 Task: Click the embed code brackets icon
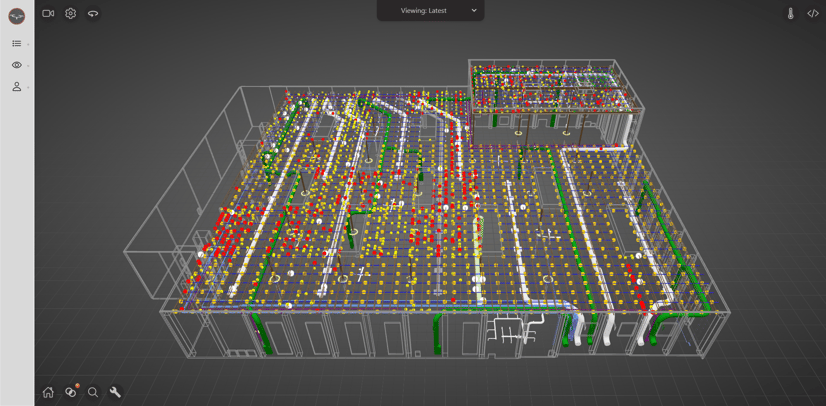(812, 14)
